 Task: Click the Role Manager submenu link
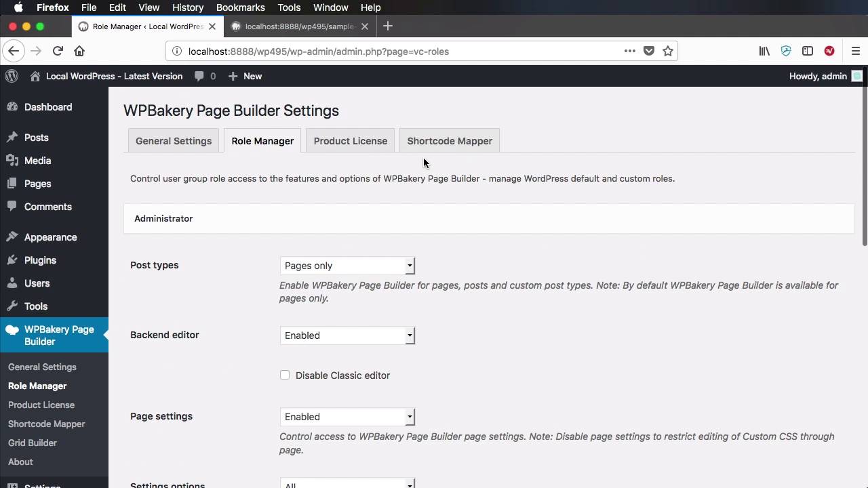[37, 386]
